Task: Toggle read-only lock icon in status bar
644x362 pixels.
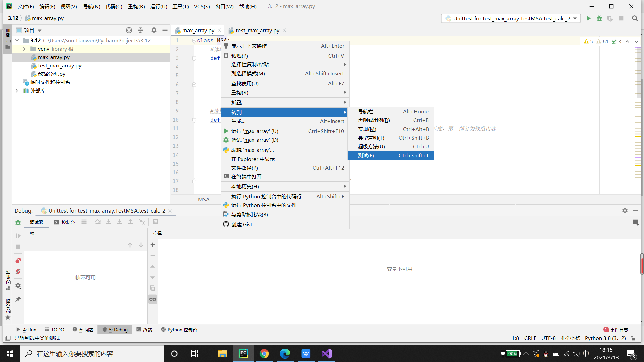Action: 633,338
